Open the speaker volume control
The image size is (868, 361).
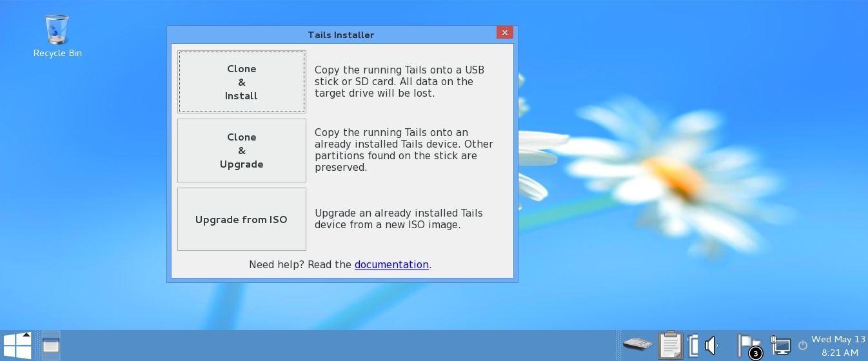(x=711, y=346)
